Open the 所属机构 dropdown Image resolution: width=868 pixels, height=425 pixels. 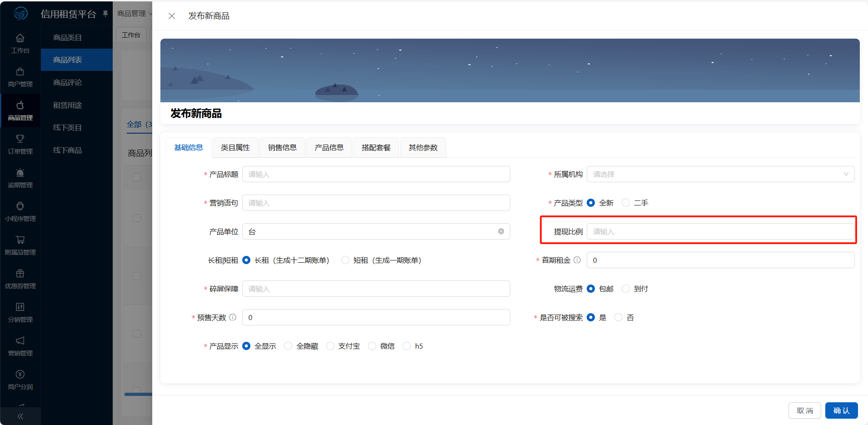[720, 174]
